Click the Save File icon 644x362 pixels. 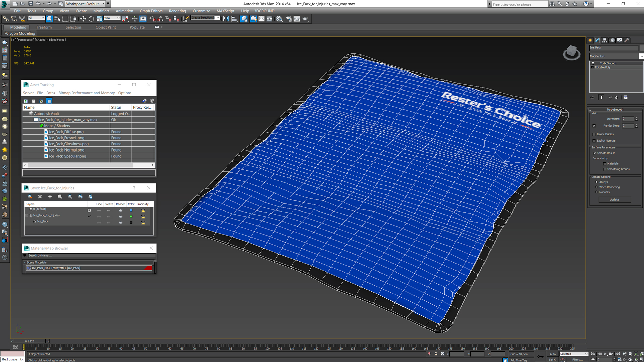30,4
